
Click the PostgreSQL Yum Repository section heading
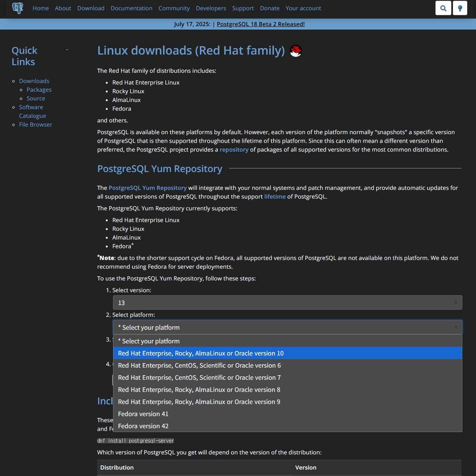[160, 169]
